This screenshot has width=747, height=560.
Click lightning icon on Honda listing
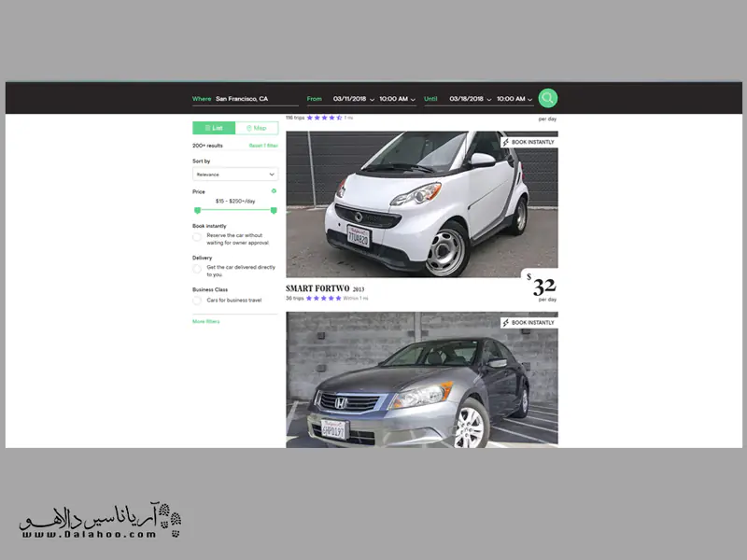506,323
